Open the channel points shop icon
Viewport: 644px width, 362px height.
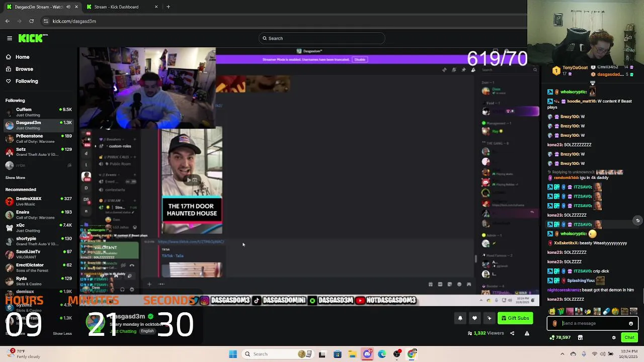(580, 338)
